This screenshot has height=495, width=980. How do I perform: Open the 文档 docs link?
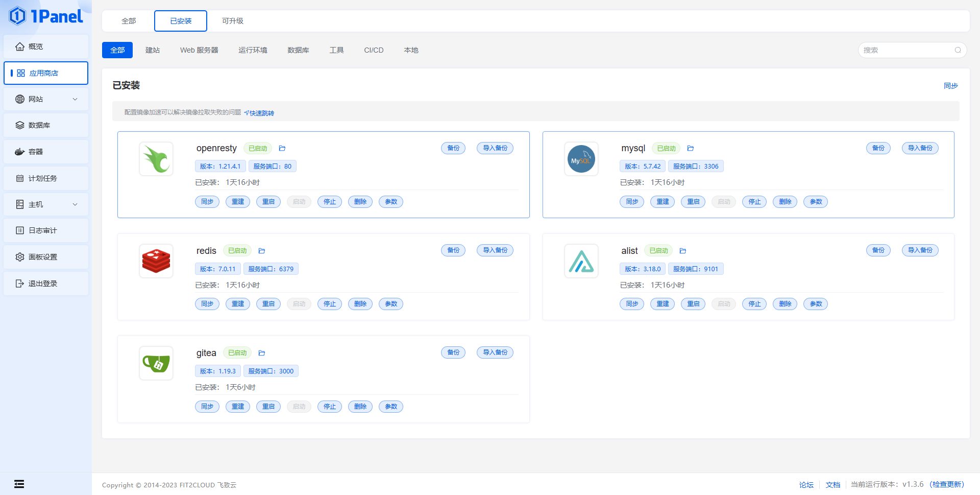pyautogui.click(x=833, y=485)
